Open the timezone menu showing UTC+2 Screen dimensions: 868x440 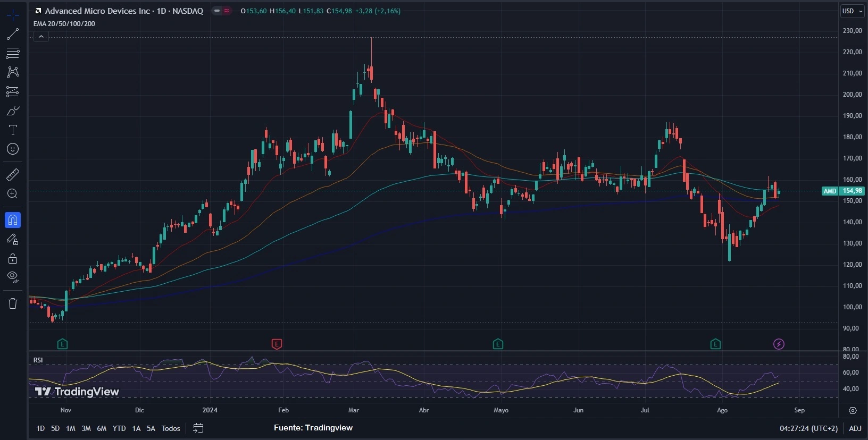coord(808,428)
